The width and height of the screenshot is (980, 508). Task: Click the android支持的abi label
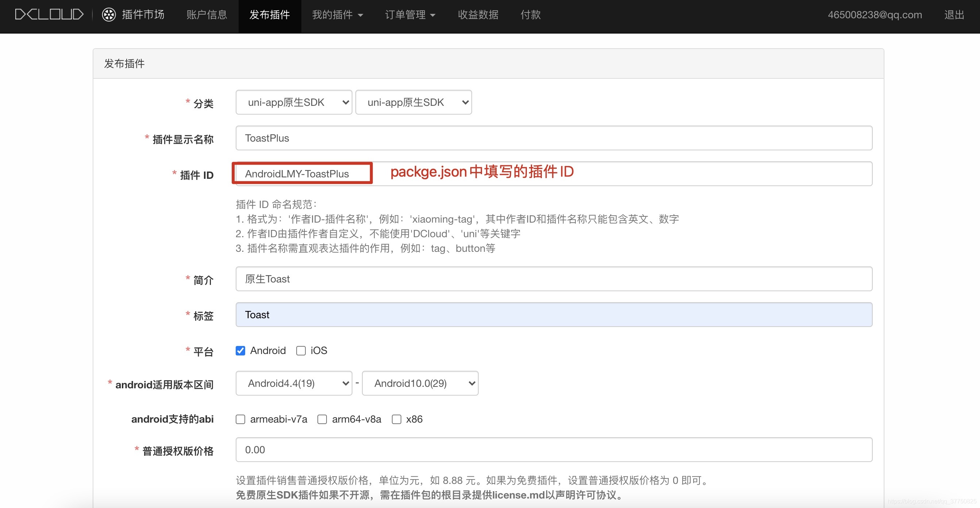tap(172, 419)
